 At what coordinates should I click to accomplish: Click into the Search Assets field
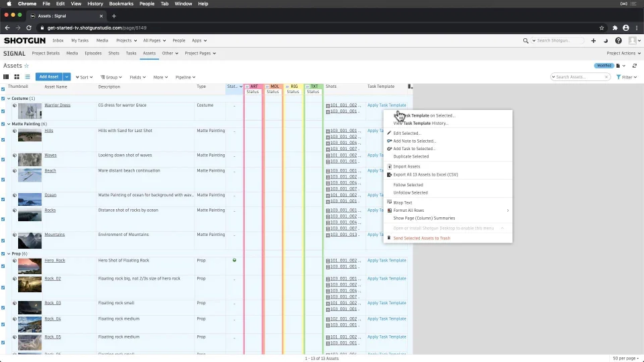[x=579, y=77]
